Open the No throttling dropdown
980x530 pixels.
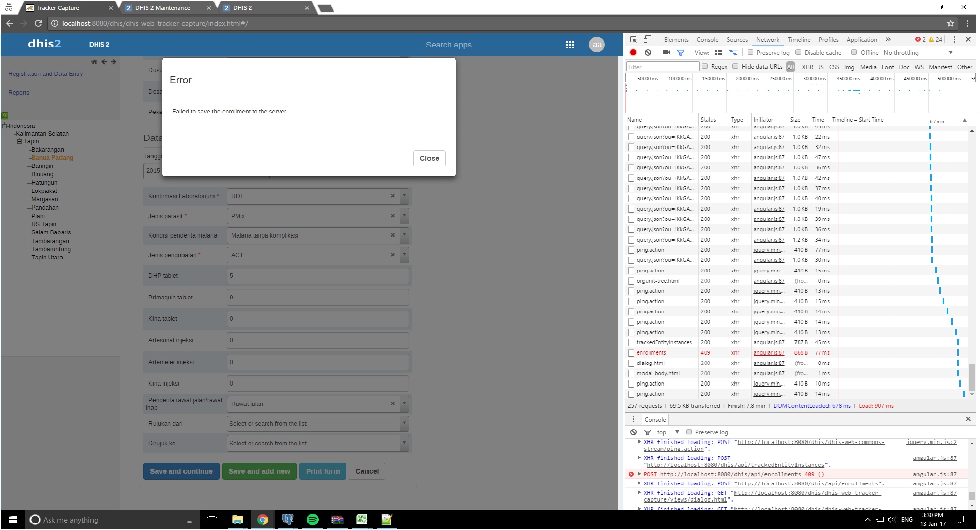tap(917, 53)
